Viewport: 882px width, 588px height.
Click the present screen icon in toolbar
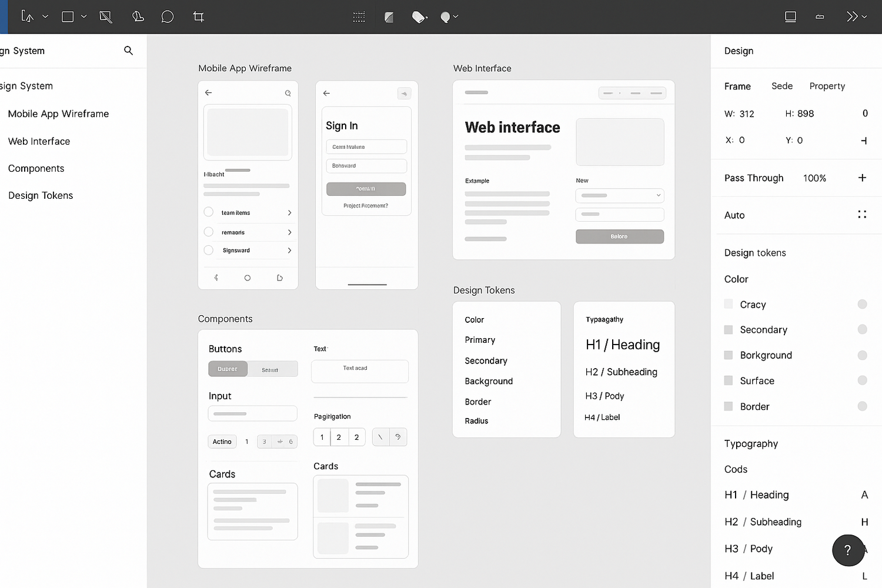(x=790, y=16)
